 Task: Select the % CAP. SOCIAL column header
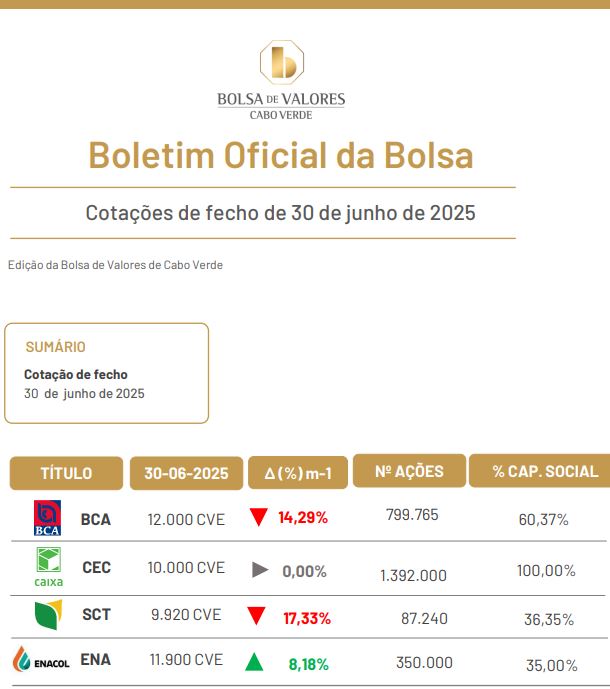pyautogui.click(x=540, y=471)
